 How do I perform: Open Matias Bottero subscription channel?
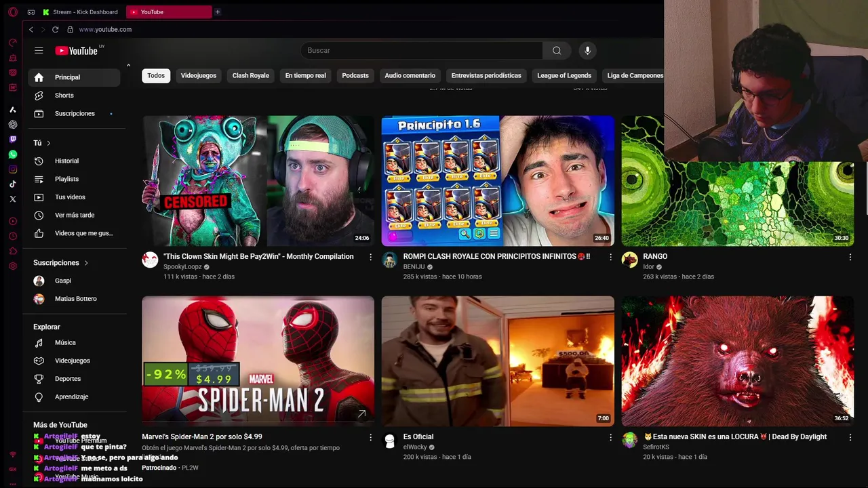[x=74, y=299]
